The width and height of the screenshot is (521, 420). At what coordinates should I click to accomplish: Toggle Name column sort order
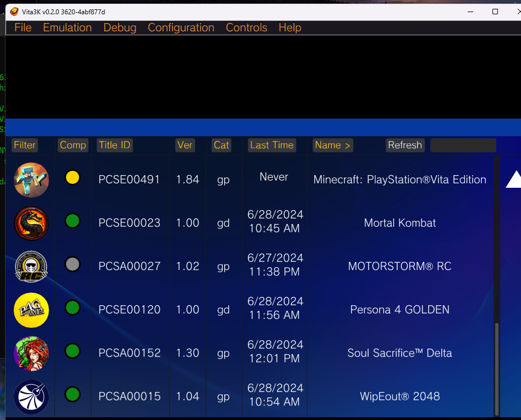(x=332, y=145)
